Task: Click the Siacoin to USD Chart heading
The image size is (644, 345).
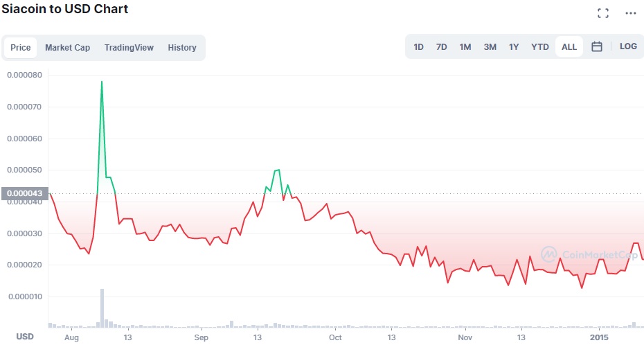Action: (65, 9)
